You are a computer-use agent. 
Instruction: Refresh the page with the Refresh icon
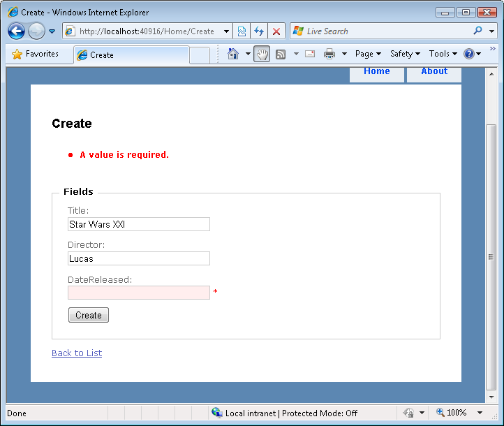pos(259,31)
